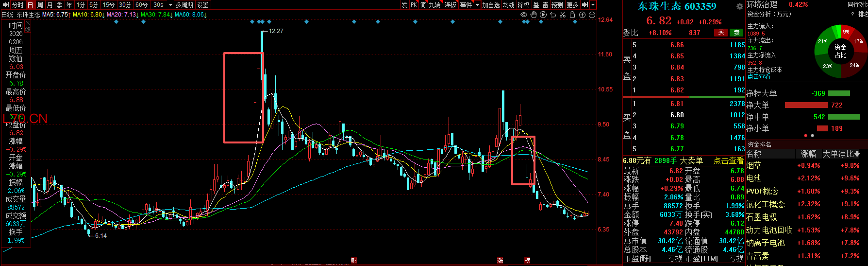
Task: Click the 12.27 high price marker
Action: [276, 31]
